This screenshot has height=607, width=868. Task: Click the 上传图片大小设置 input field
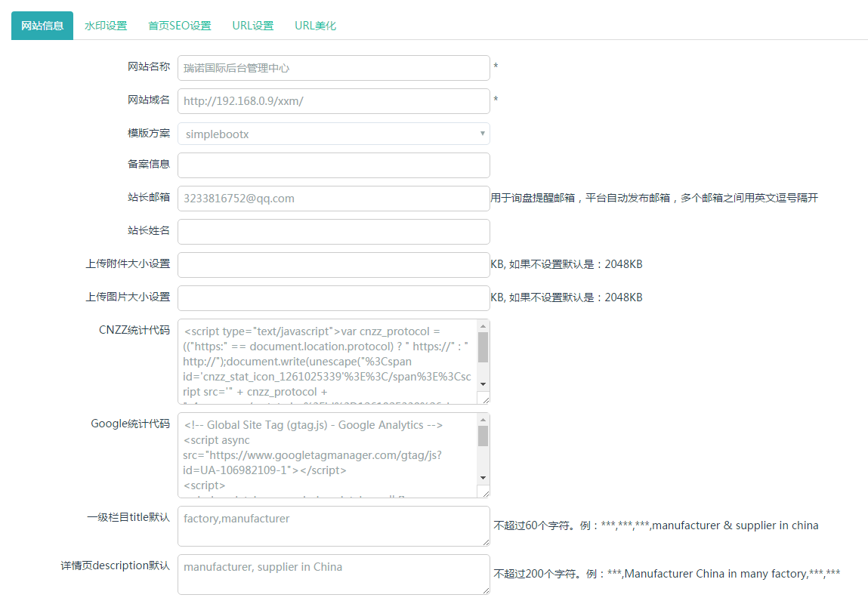[x=334, y=298]
